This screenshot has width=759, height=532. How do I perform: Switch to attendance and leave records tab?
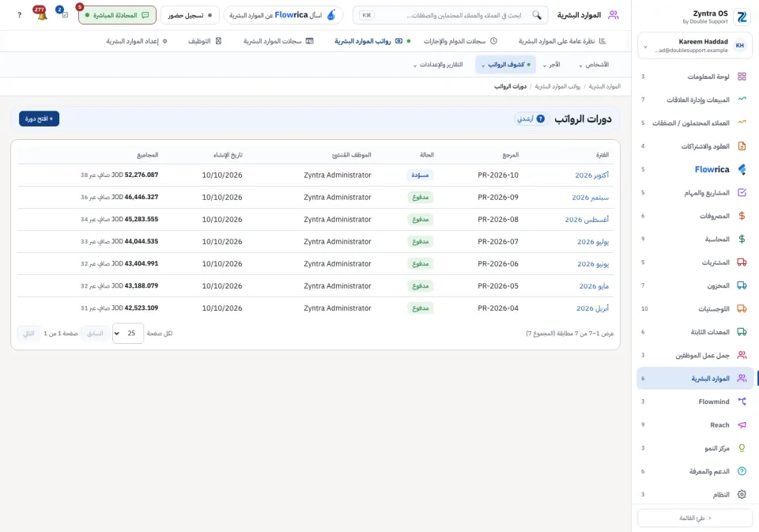pos(460,41)
